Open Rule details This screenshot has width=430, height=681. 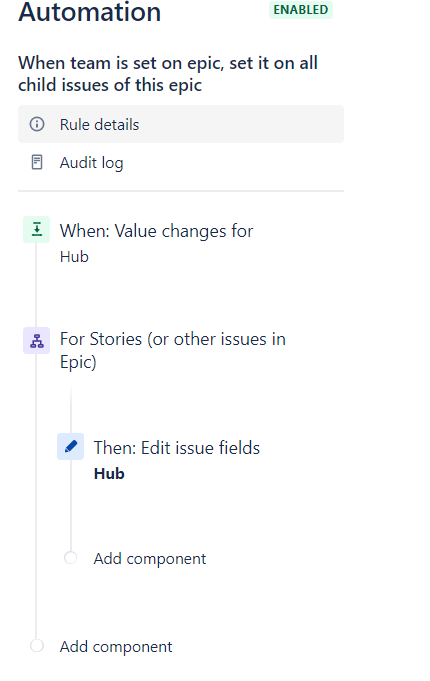tap(181, 124)
